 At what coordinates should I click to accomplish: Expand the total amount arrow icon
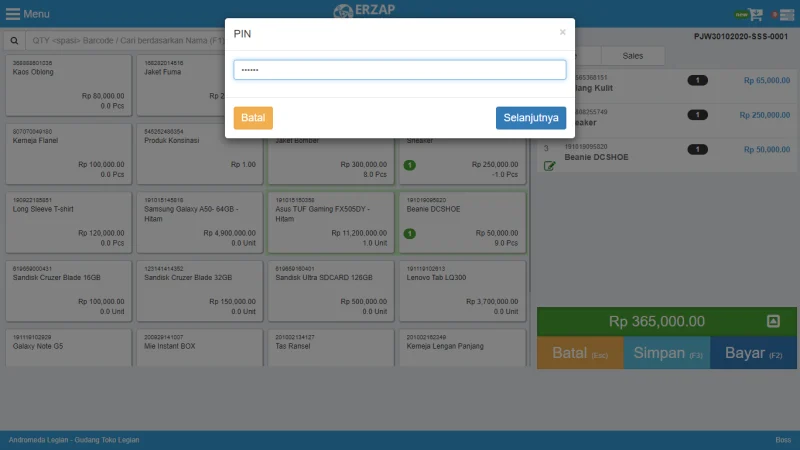coord(772,321)
